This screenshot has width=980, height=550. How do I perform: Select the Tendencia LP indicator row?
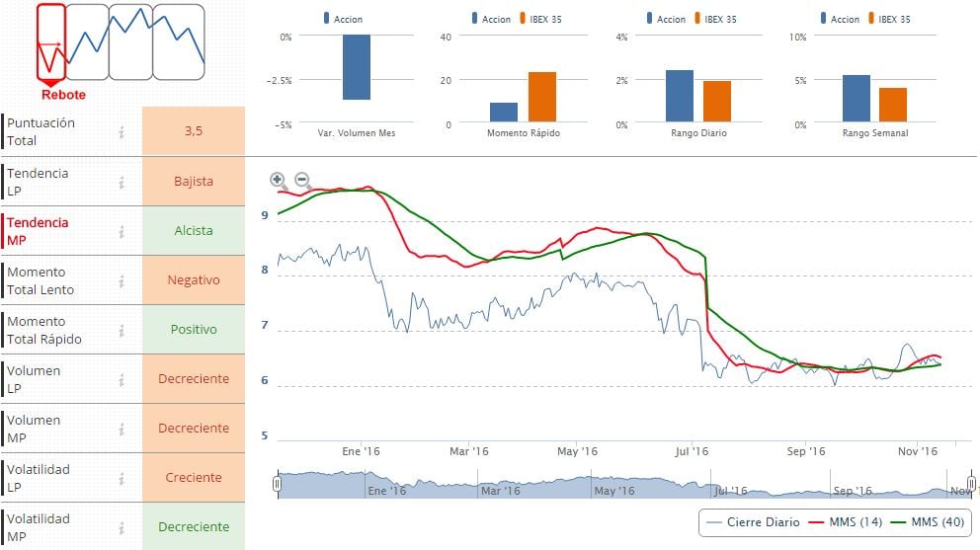pos(59,182)
